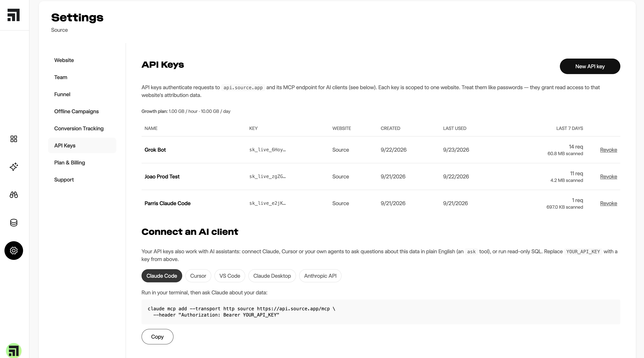
Task: Click the KEY column header
Action: (x=253, y=128)
